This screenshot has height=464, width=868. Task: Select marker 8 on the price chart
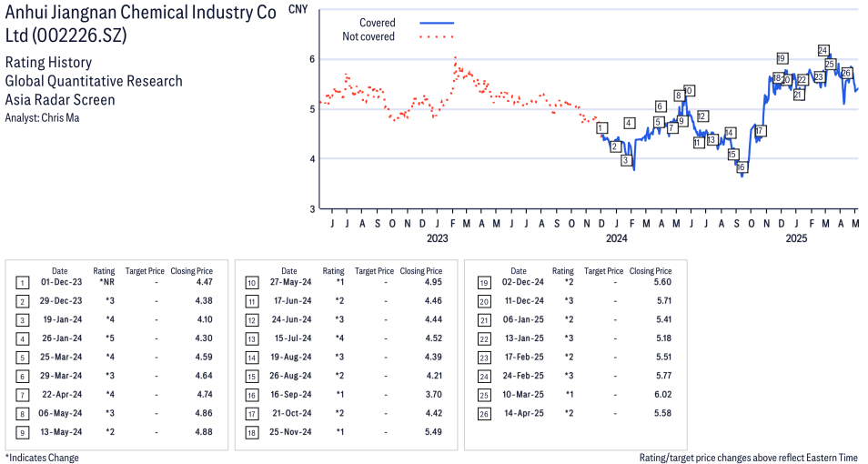coord(679,96)
